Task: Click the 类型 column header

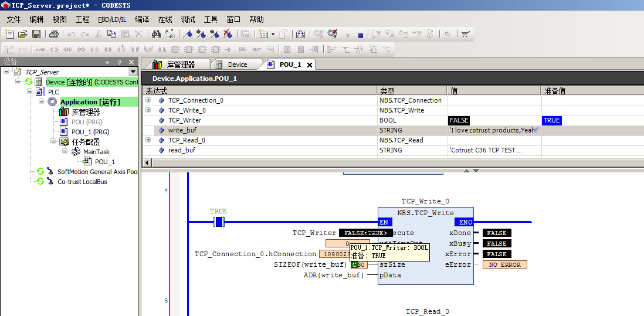Action: (412, 91)
